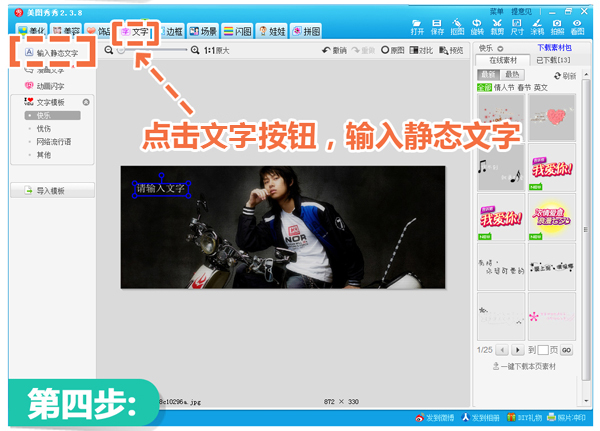Collapse the 文字模板 section
Viewport: 600px width, 431px height.
point(86,102)
